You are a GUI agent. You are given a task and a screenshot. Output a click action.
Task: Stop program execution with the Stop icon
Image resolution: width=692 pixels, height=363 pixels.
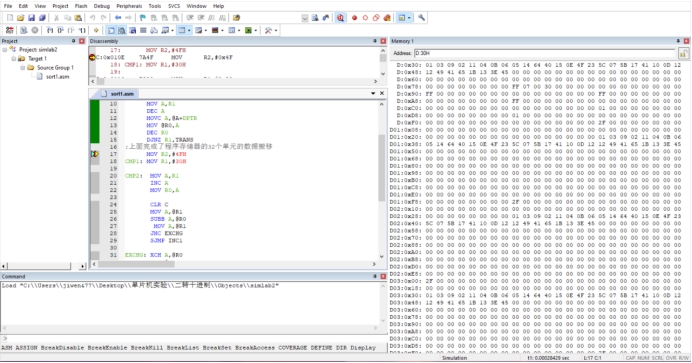coord(35,30)
